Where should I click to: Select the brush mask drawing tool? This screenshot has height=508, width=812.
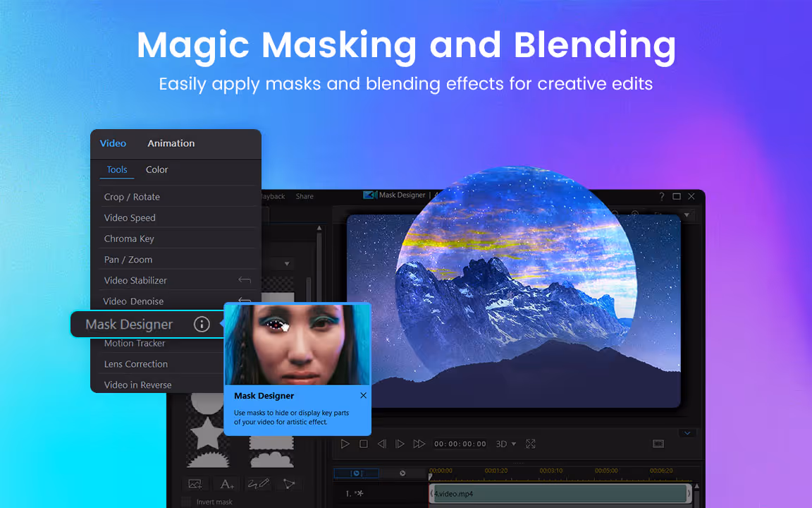(x=258, y=483)
